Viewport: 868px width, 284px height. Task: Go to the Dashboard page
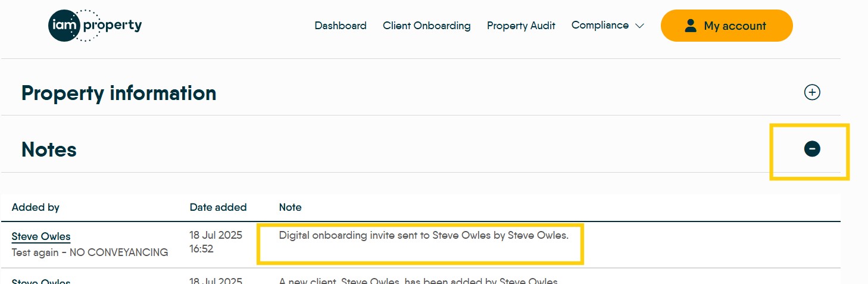coord(341,26)
